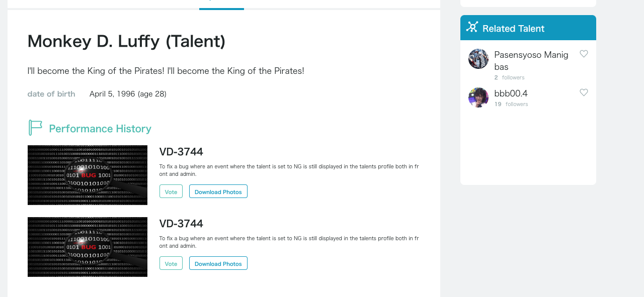Click the Related Talent panel header
This screenshot has width=644, height=297.
point(528,28)
